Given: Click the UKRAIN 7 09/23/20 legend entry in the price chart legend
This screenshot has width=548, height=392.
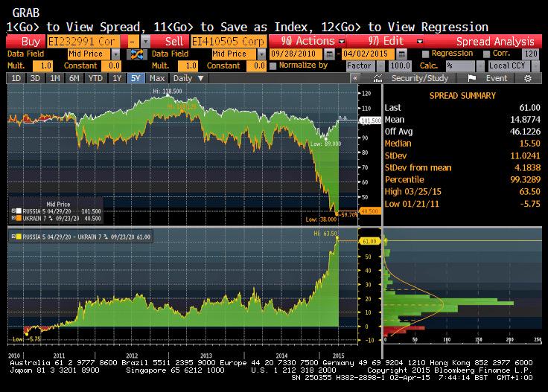Looking at the screenshot, I should [x=51, y=219].
